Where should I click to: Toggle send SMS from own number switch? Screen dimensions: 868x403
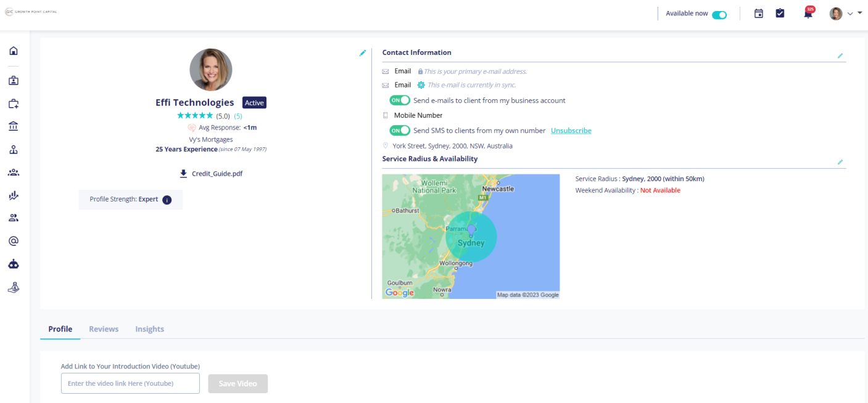(x=400, y=131)
